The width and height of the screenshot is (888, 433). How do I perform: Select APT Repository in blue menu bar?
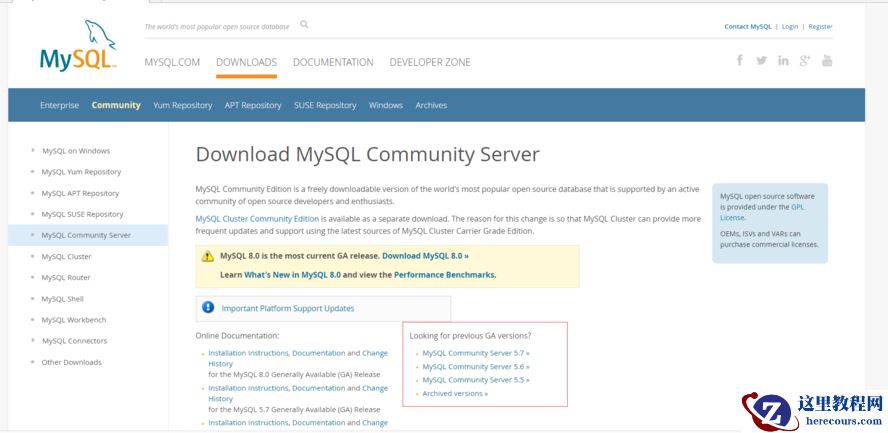click(253, 105)
